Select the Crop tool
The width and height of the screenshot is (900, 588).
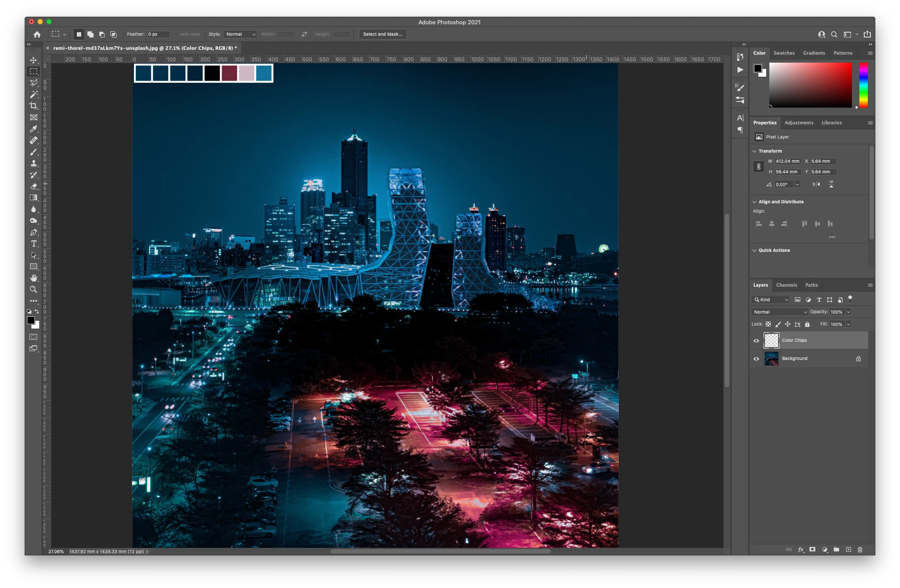[34, 106]
